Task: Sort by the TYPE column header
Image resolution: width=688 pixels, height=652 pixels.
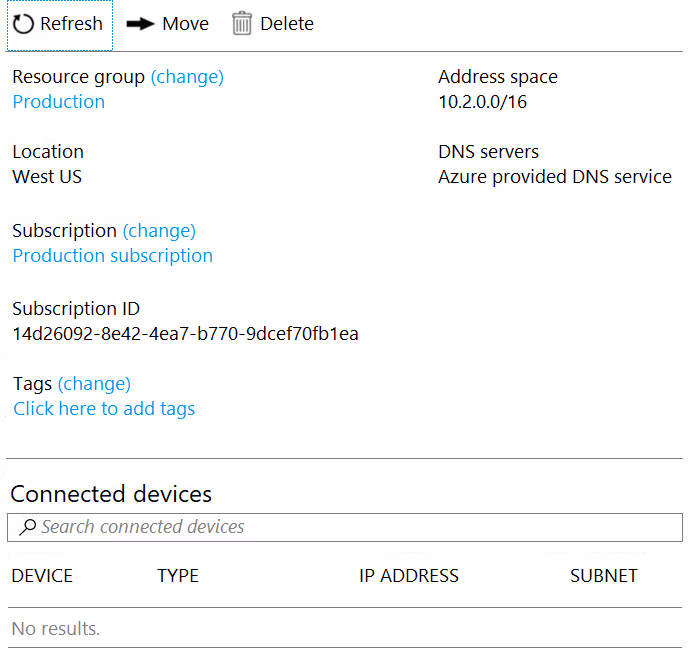Action: [178, 576]
